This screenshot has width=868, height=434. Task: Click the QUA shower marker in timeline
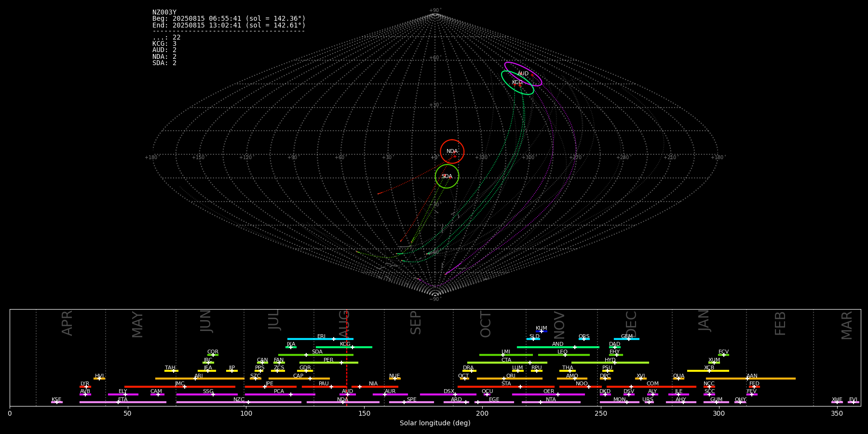pos(678,379)
